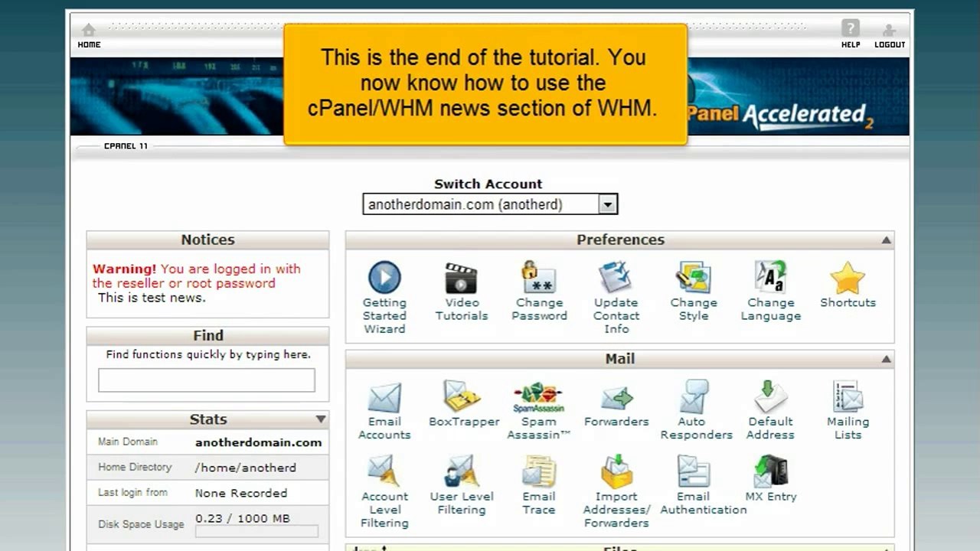
Task: Open the Spam Assassin icon
Action: pos(539,398)
